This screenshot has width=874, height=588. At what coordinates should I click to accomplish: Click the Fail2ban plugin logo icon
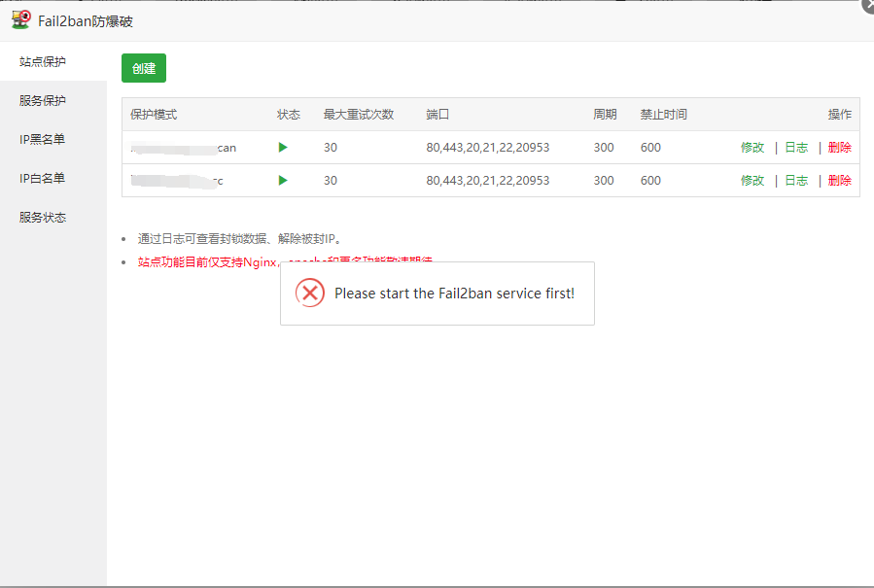pyautogui.click(x=21, y=19)
